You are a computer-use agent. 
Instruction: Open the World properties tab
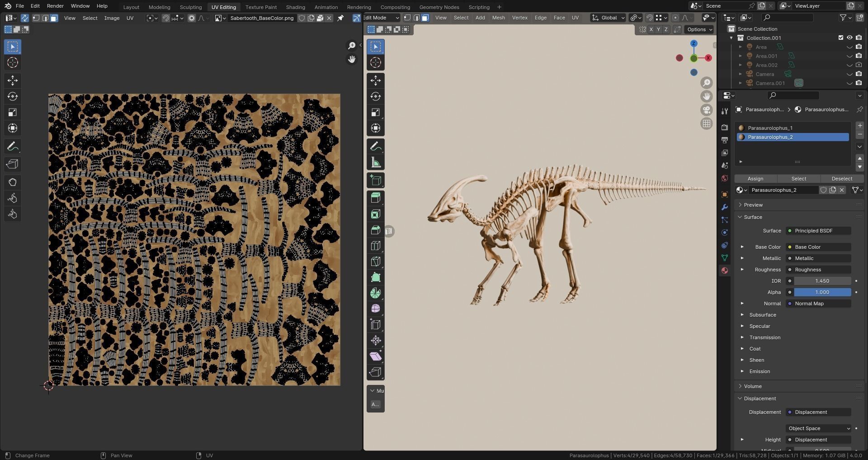click(725, 178)
